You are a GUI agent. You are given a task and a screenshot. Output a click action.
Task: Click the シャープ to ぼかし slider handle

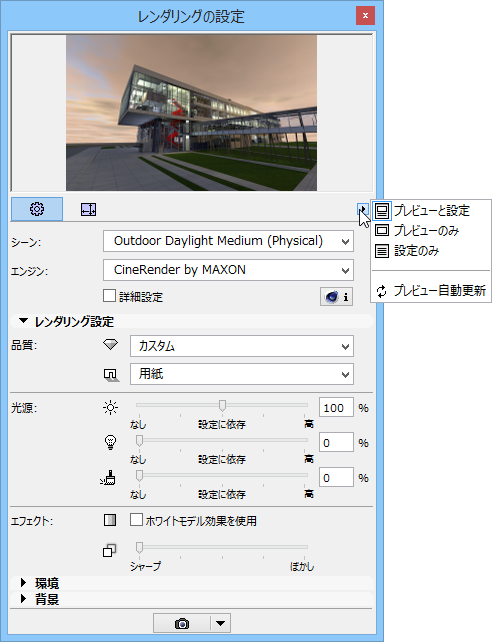click(x=140, y=547)
